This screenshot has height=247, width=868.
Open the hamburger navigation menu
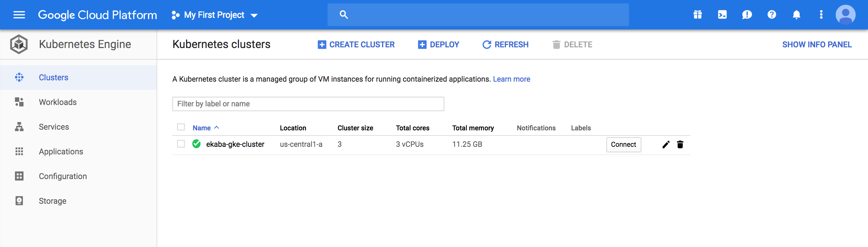click(19, 15)
